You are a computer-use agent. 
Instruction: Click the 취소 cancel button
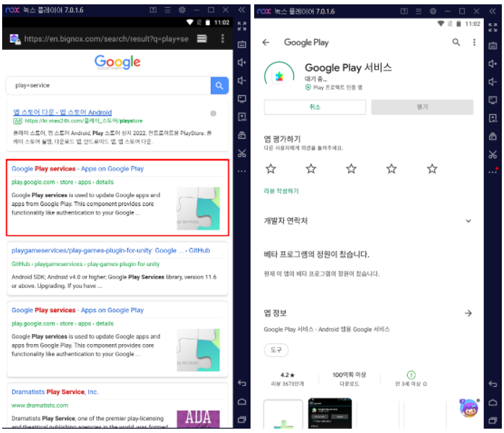coord(315,107)
